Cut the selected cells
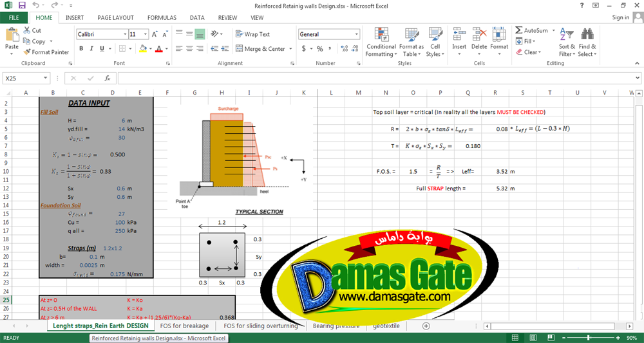 click(x=32, y=30)
